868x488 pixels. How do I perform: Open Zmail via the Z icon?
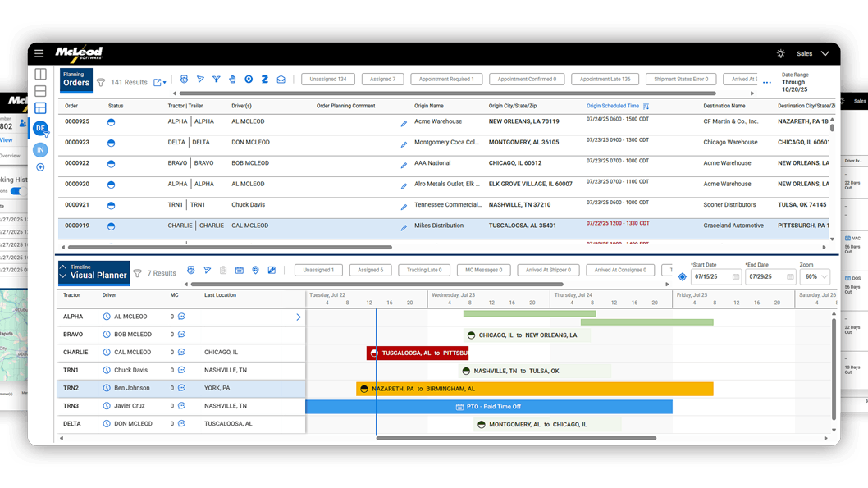[264, 80]
